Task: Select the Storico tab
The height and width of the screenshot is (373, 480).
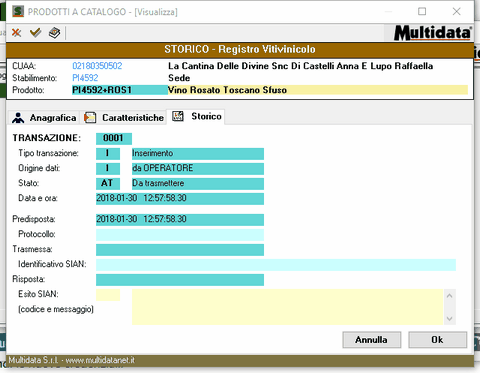Action: pos(196,116)
